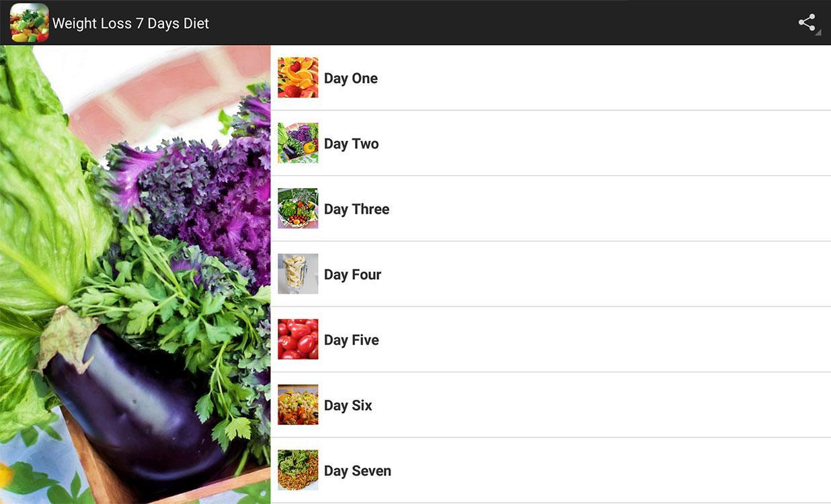
Task: Open the Day Seven text label
Action: click(x=357, y=470)
